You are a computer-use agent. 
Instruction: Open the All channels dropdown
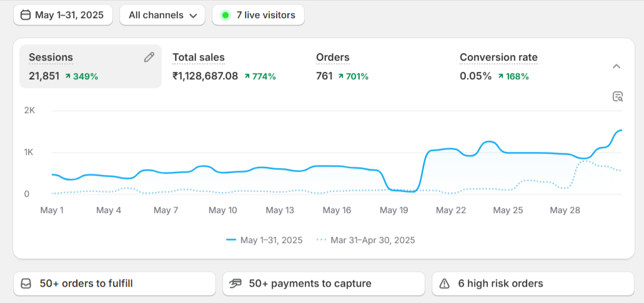[162, 15]
